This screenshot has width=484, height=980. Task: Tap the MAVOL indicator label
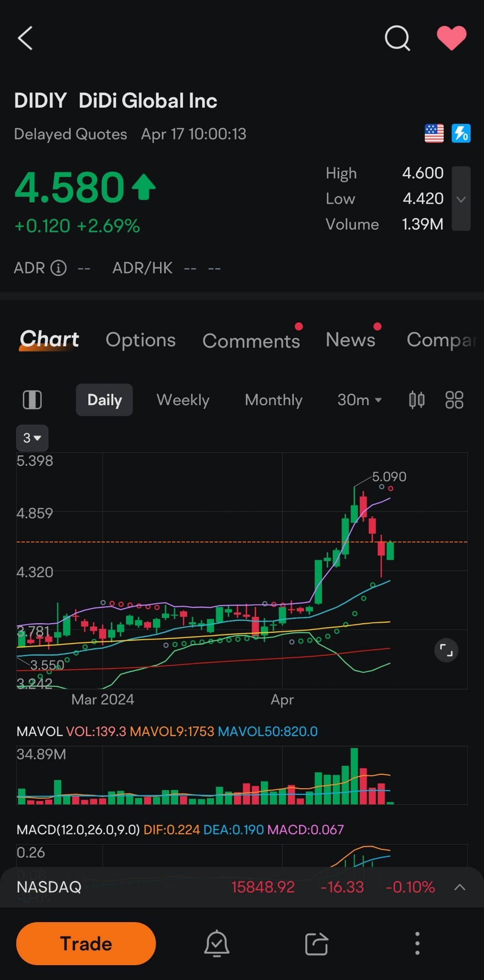pos(40,731)
